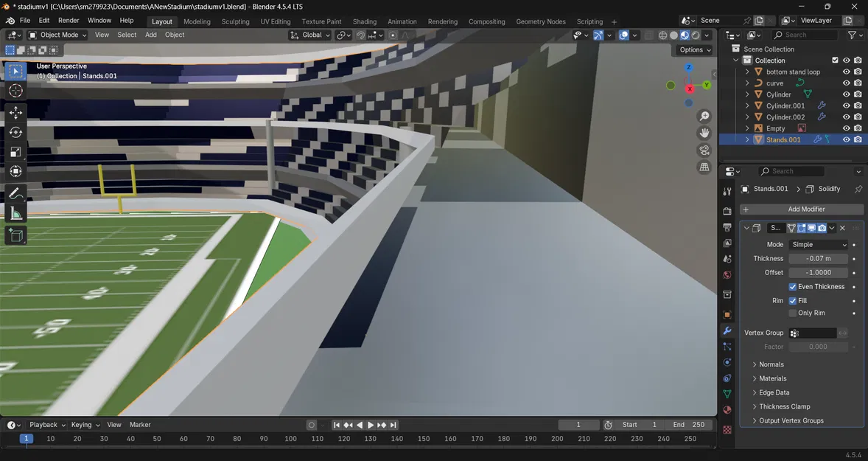Open the viewport Add menu
Viewport: 868px width, 461px height.
click(150, 35)
